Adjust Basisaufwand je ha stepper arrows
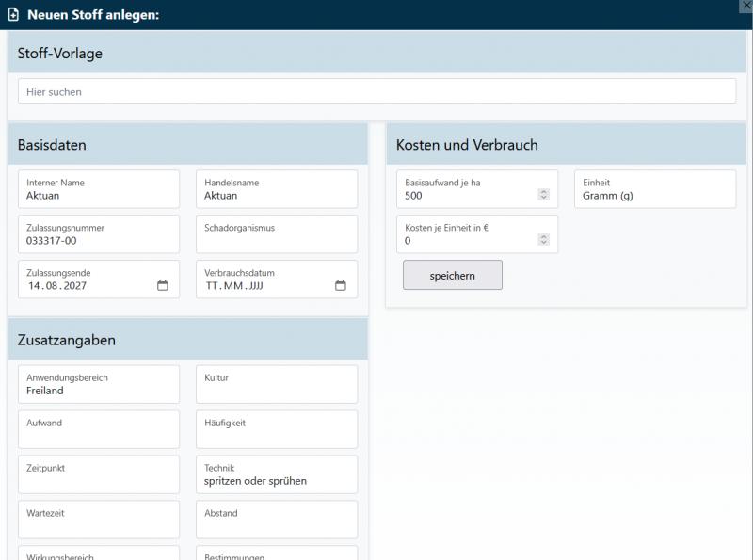Viewport: 753px width, 560px height. 543,195
